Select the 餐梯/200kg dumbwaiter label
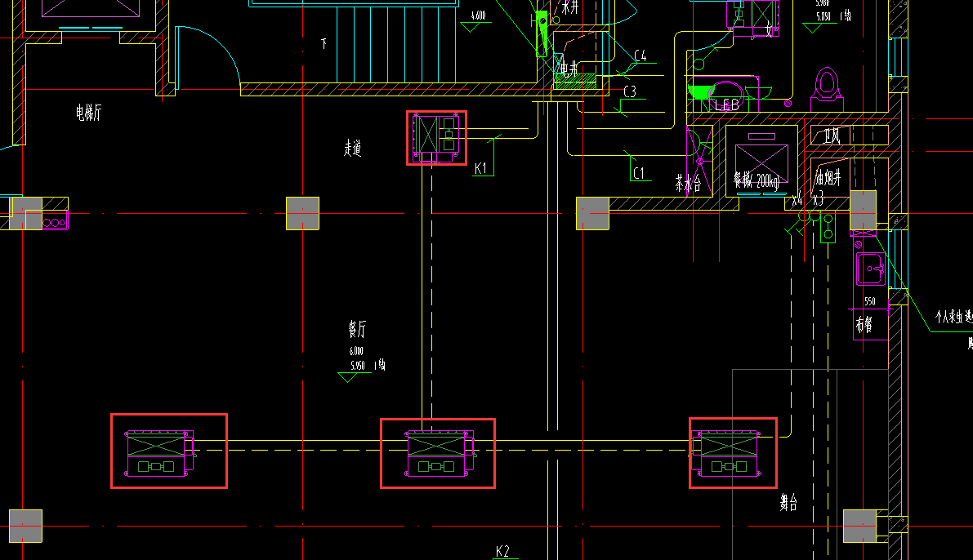This screenshot has width=973, height=560. pos(757,180)
